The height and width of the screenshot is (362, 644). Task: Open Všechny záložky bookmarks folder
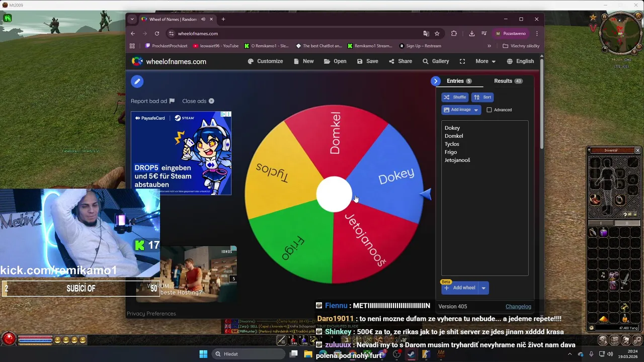(521, 46)
